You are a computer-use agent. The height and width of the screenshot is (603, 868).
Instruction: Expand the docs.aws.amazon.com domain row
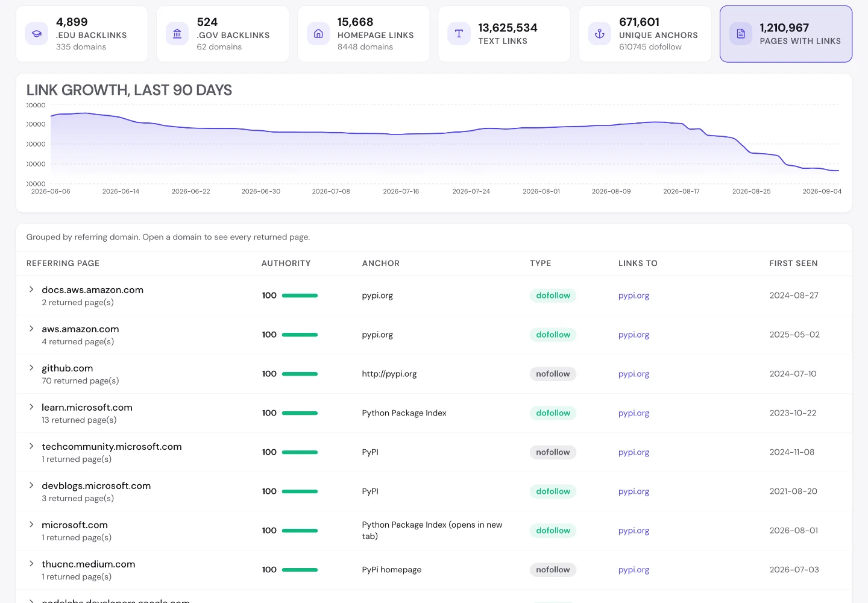31,289
